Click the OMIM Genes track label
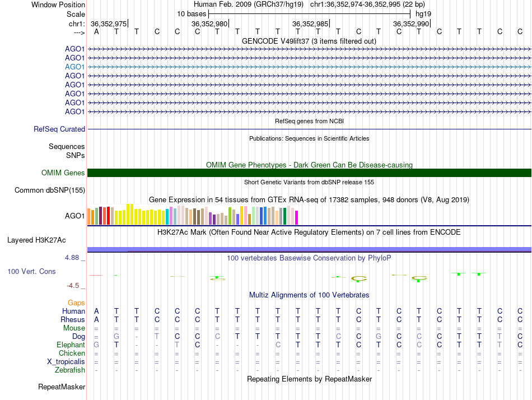The width and height of the screenshot is (532, 400). pyautogui.click(x=63, y=173)
